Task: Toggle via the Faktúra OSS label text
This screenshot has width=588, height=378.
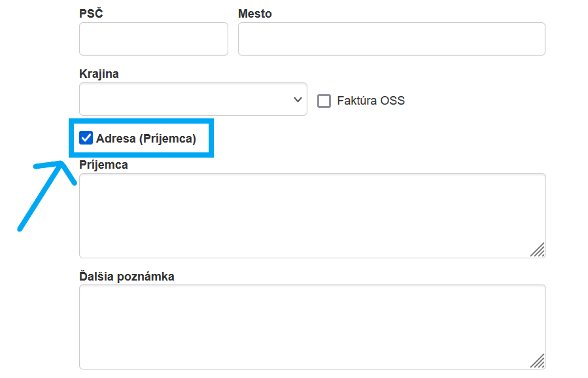Action: pos(371,101)
